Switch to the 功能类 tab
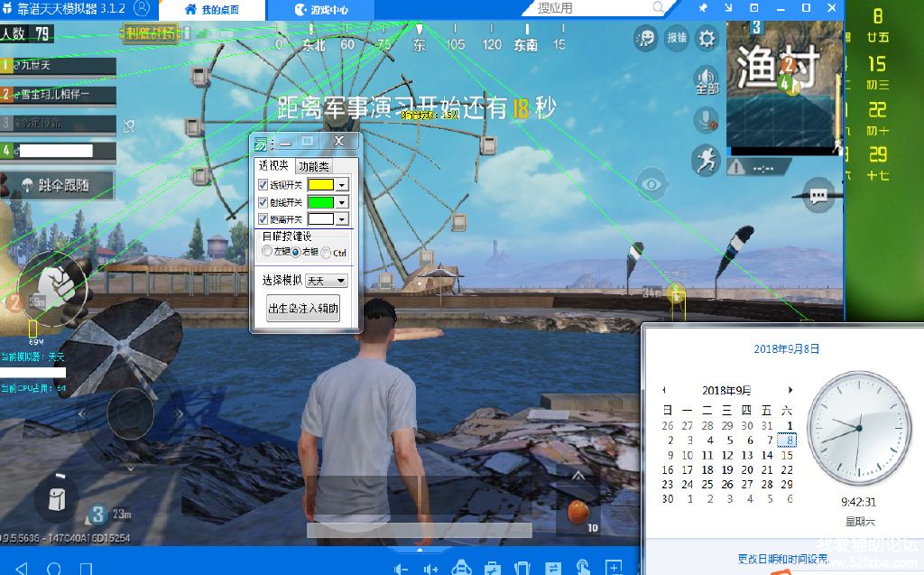 pyautogui.click(x=313, y=166)
